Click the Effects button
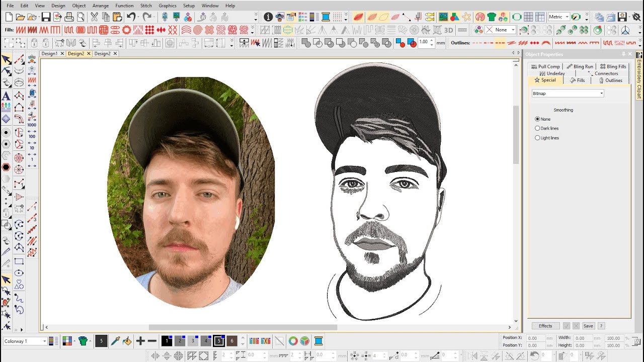The height and width of the screenshot is (362, 644). point(545,326)
